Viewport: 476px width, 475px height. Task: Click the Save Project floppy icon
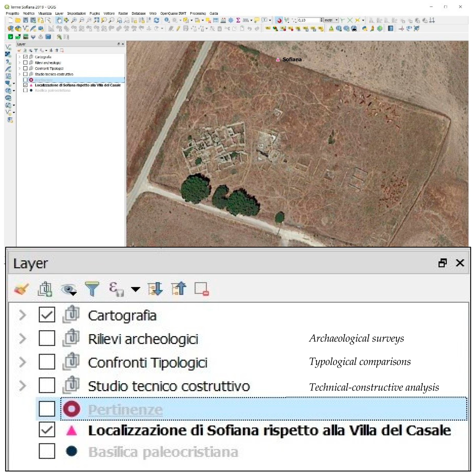pyautogui.click(x=25, y=20)
